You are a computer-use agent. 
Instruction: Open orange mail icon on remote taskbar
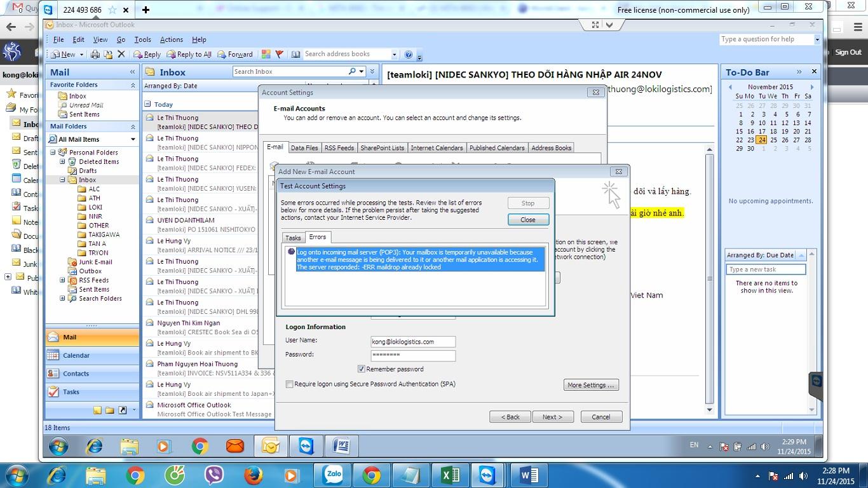click(x=235, y=447)
